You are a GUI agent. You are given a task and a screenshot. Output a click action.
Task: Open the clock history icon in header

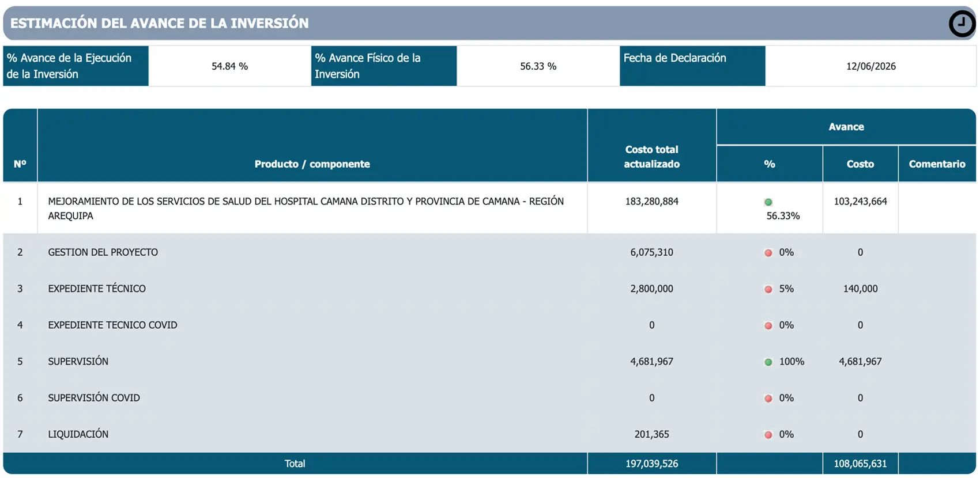pyautogui.click(x=962, y=24)
